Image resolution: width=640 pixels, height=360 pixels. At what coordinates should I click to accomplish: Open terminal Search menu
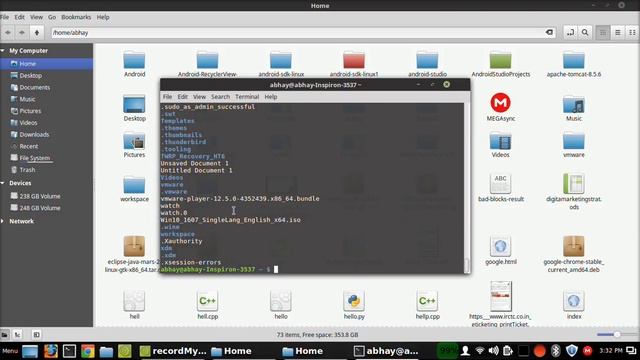[x=220, y=97]
